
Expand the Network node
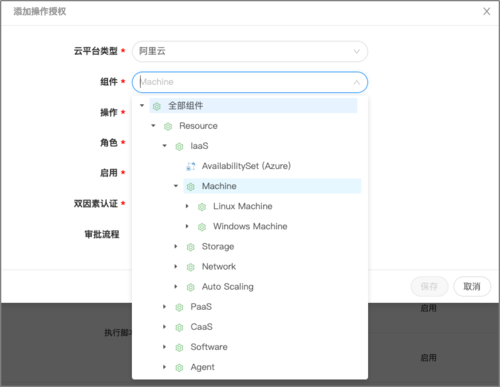176,266
